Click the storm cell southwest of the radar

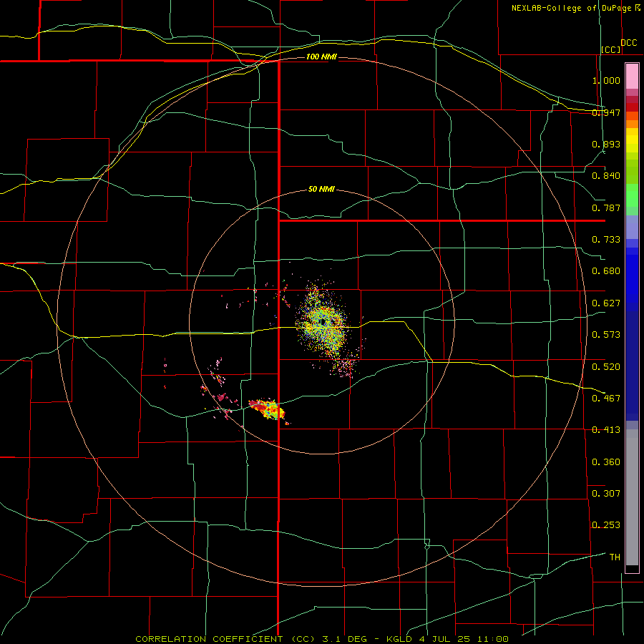(x=267, y=409)
